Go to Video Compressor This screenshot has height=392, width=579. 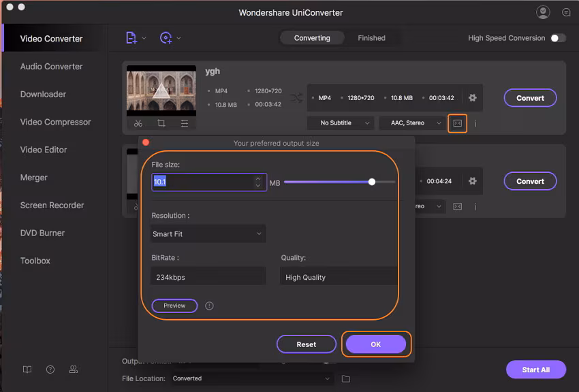pyautogui.click(x=55, y=122)
